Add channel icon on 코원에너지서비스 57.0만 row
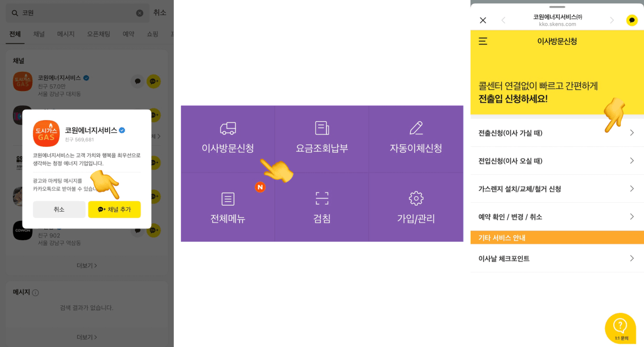The width and height of the screenshot is (644, 347). (154, 81)
